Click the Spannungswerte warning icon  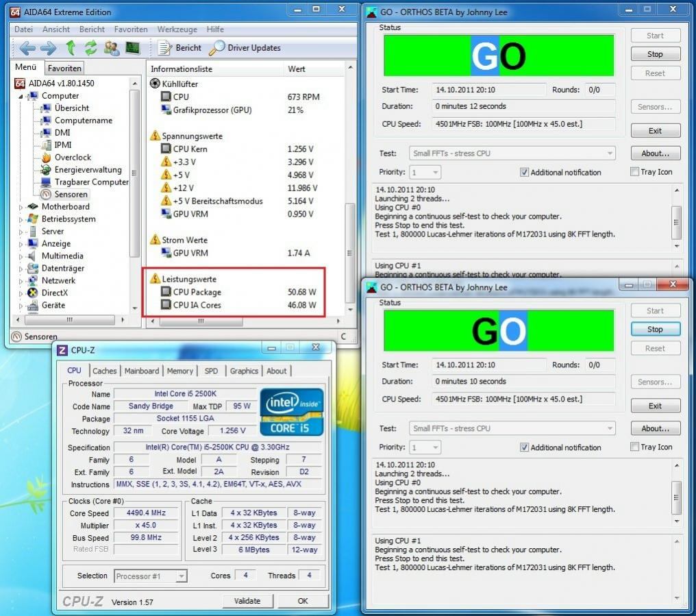click(155, 136)
